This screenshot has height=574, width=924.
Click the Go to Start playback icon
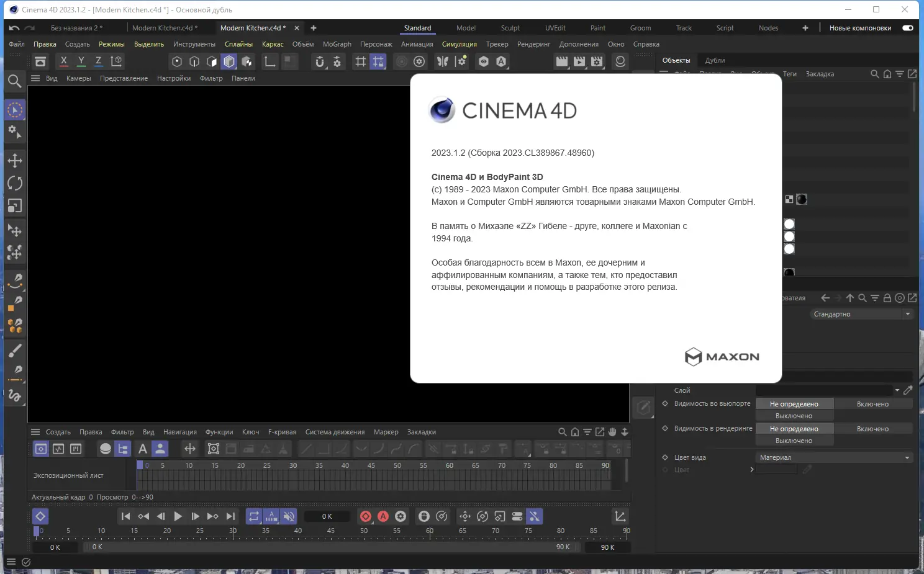(x=126, y=516)
